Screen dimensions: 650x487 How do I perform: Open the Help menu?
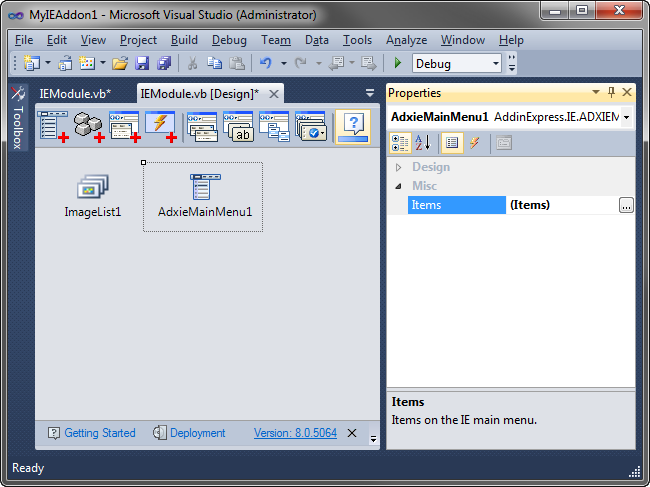click(x=511, y=40)
